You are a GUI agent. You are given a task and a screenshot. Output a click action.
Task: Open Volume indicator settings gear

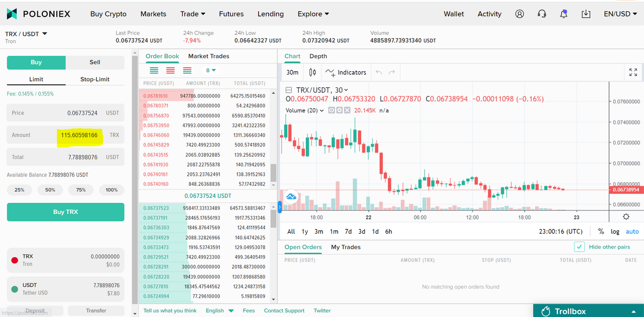pos(340,110)
